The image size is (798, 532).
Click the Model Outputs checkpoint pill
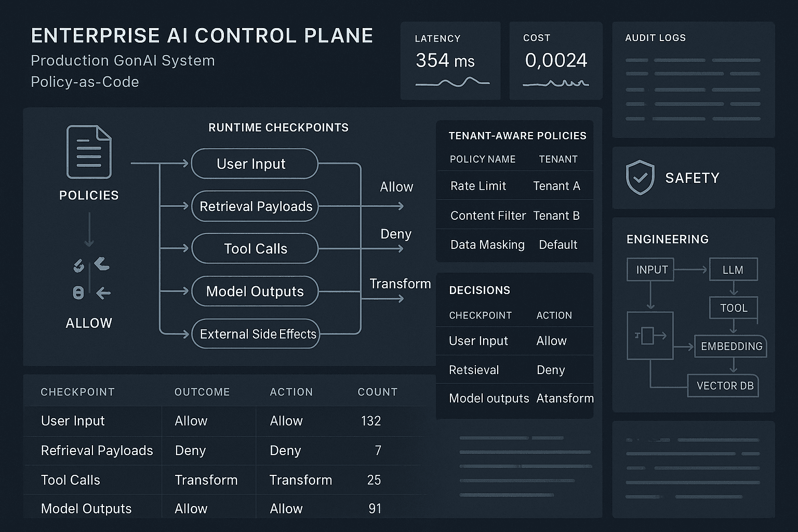[x=255, y=291]
